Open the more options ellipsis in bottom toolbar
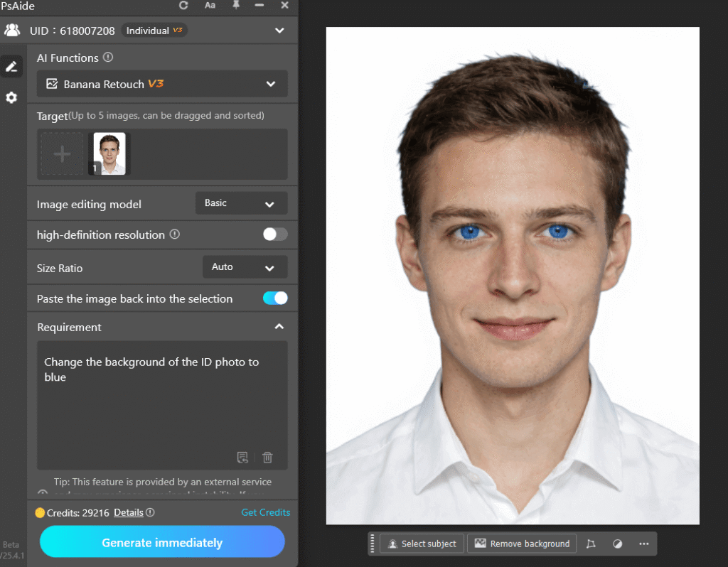Screen dimensions: 728x567 point(644,544)
